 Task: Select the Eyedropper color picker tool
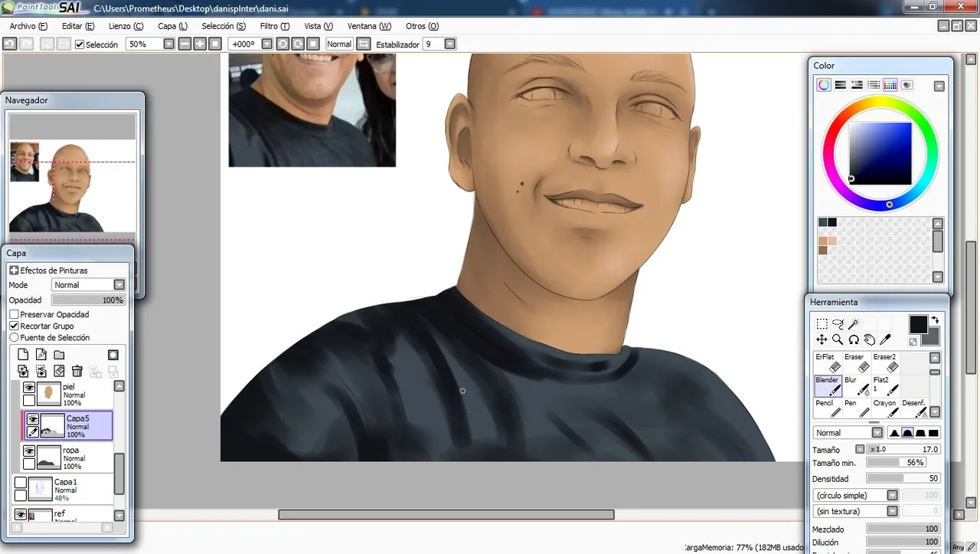[x=886, y=339]
